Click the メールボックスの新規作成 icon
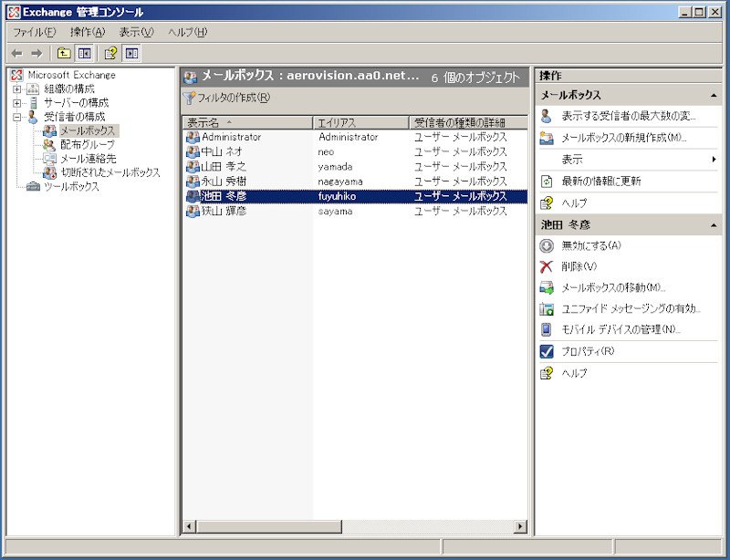This screenshot has width=730, height=560. tap(547, 138)
